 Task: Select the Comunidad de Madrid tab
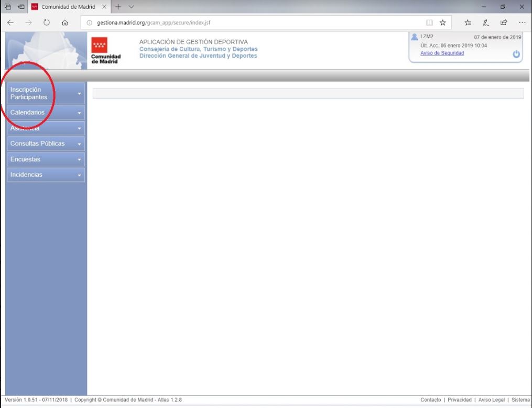click(x=70, y=7)
